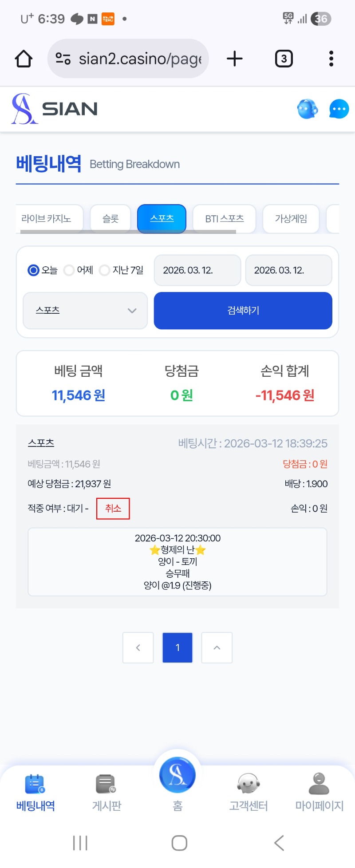The width and height of the screenshot is (355, 868).
Task: Select the 어제 radio button
Action: click(69, 270)
